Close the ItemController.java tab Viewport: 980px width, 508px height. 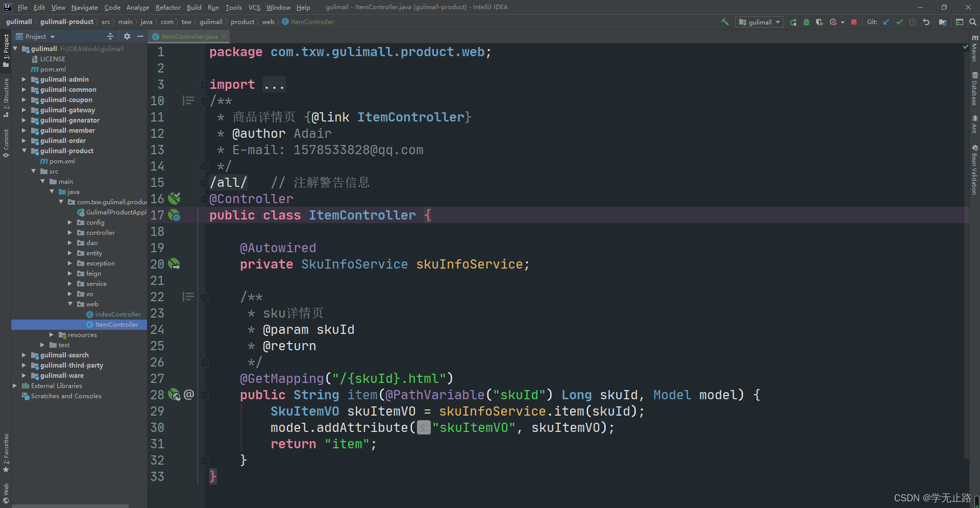click(x=224, y=36)
